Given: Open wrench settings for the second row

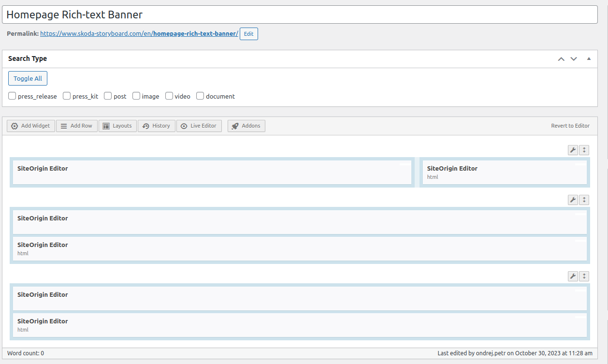Looking at the screenshot, I should click(573, 200).
